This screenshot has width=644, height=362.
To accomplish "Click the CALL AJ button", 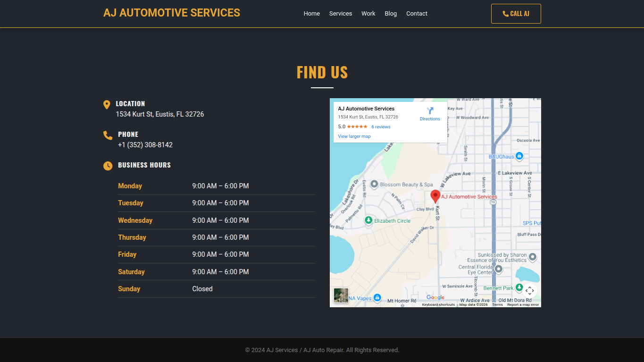I will [516, 13].
